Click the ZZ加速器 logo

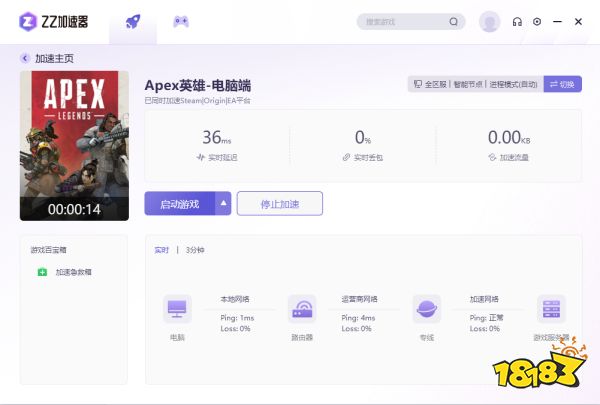click(54, 21)
